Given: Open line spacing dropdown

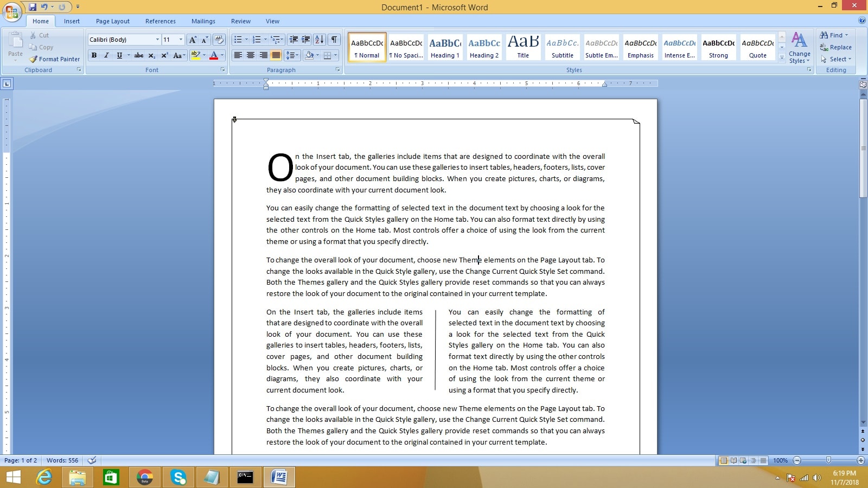Looking at the screenshot, I should pyautogui.click(x=292, y=55).
